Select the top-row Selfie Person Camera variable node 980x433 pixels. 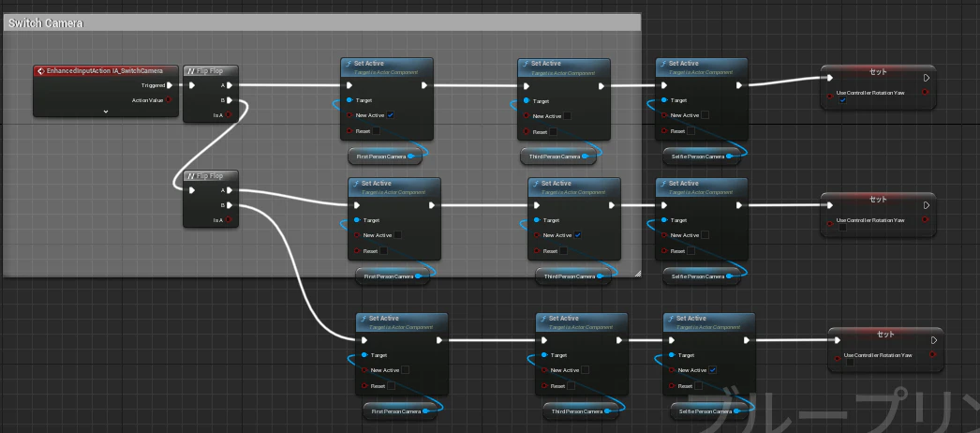pyautogui.click(x=701, y=157)
